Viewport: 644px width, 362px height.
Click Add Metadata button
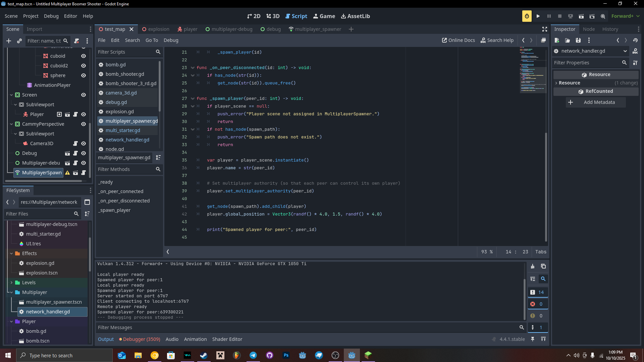tap(596, 102)
